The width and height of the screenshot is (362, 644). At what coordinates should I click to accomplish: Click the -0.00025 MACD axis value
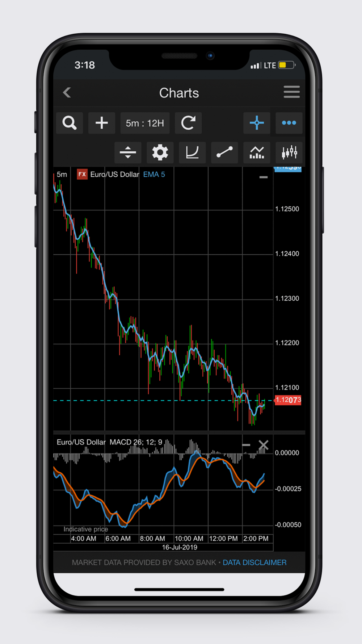(288, 489)
